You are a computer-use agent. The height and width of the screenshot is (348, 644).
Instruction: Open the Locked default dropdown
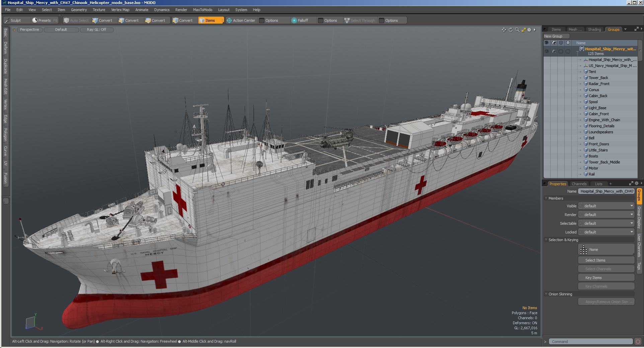(609, 232)
